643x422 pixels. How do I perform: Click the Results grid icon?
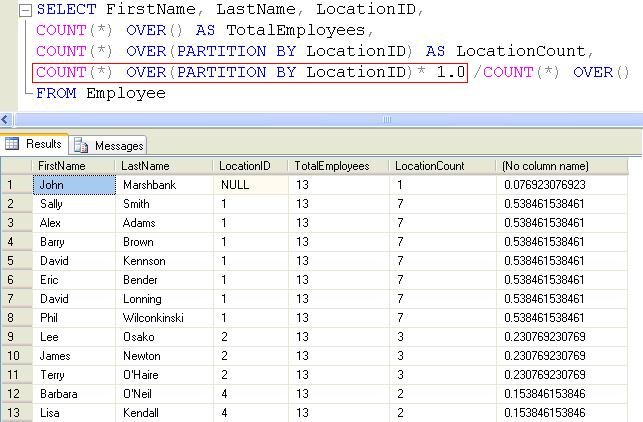[12, 144]
